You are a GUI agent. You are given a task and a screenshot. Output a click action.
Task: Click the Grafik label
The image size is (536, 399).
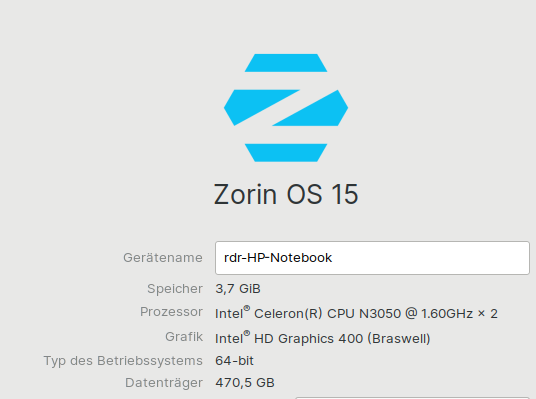[184, 337]
